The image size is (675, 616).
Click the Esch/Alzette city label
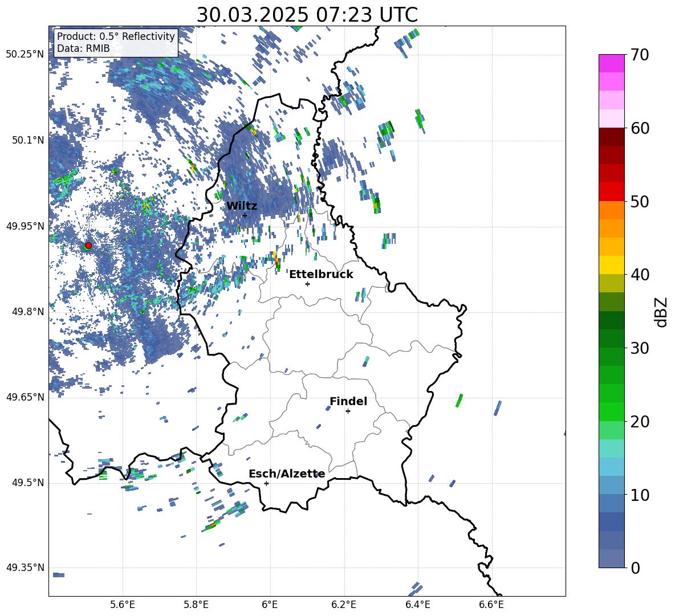coord(287,474)
